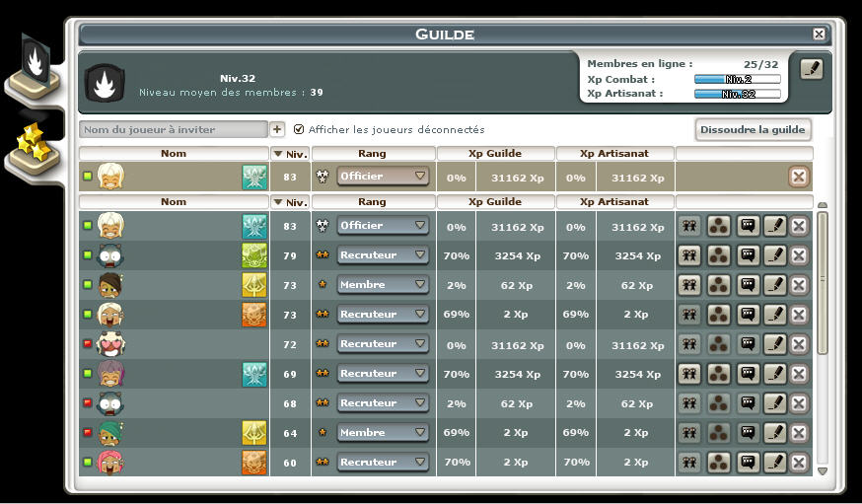Click the red offline status of level 72 member
Screen dimensions: 862x504
pyautogui.click(x=88, y=344)
